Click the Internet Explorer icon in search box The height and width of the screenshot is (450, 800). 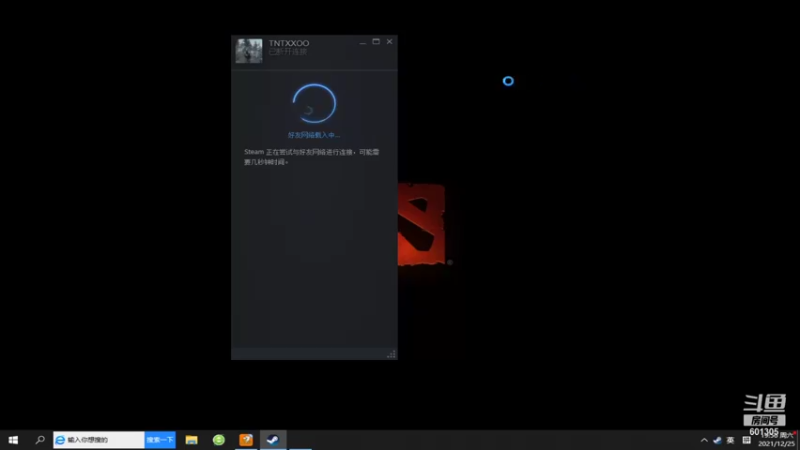click(x=60, y=440)
